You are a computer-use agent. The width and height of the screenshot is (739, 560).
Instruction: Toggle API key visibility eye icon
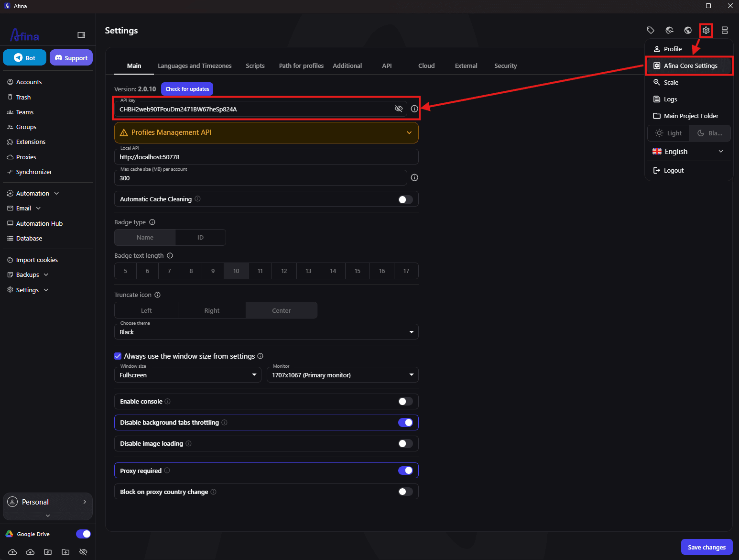click(399, 109)
